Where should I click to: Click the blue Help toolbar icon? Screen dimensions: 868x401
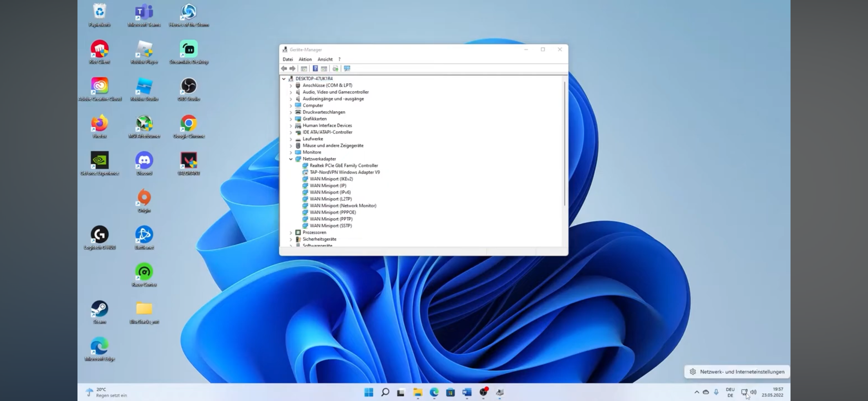click(315, 69)
